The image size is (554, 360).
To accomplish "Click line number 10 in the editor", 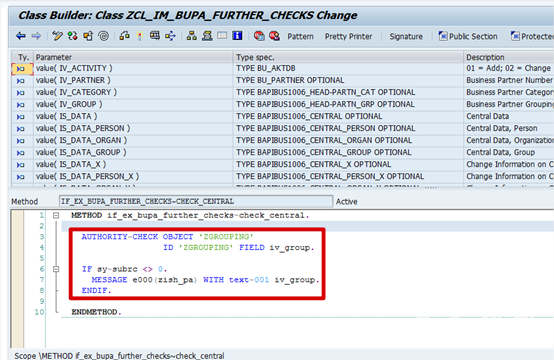I will pos(39,312).
